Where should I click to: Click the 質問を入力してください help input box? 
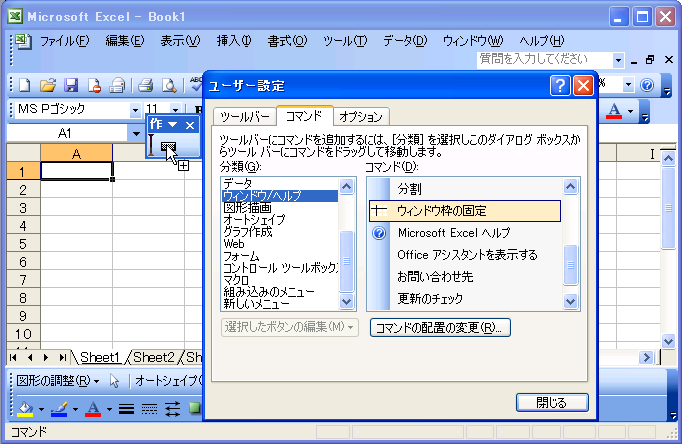pos(545,60)
